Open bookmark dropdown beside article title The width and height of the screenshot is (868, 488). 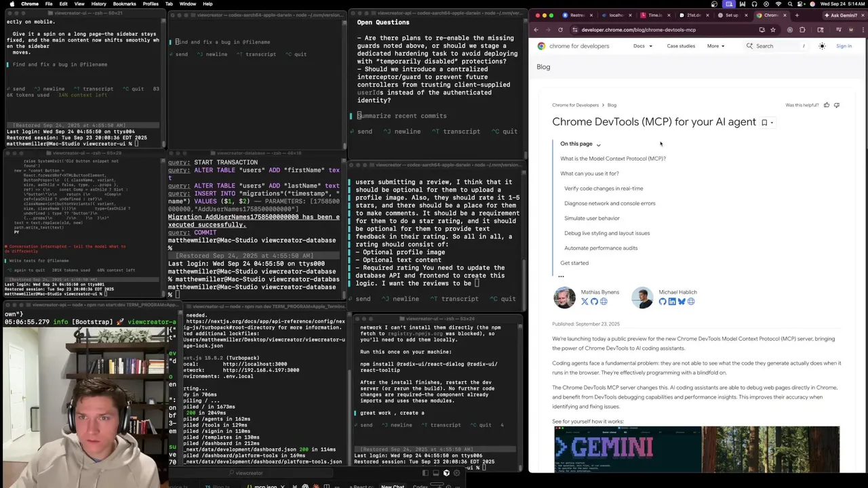[x=767, y=123]
